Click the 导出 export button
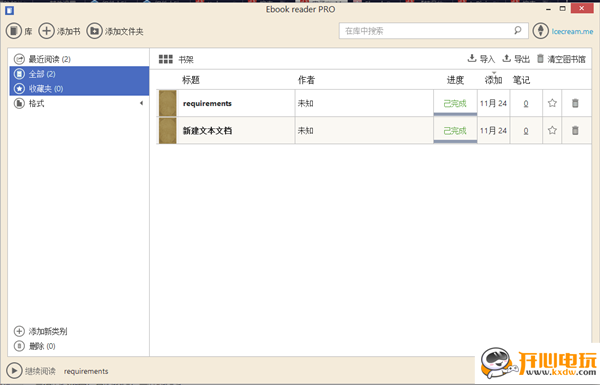The image size is (600, 385). point(516,59)
